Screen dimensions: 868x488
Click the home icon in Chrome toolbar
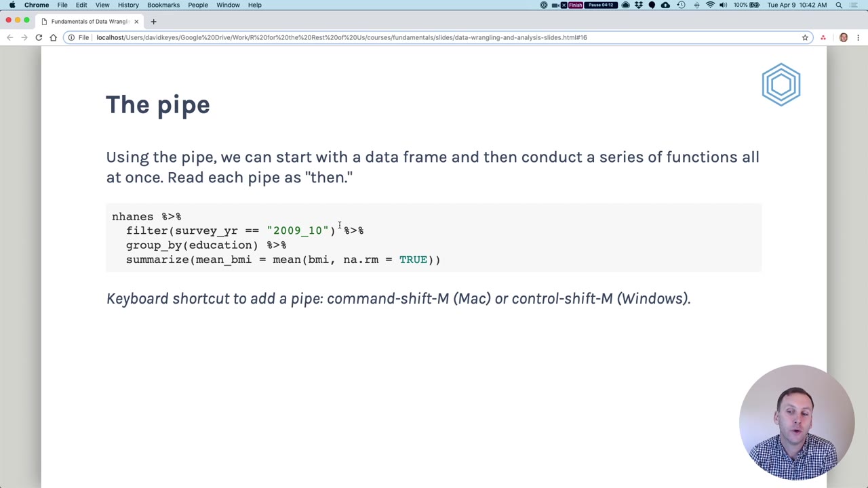(54, 37)
